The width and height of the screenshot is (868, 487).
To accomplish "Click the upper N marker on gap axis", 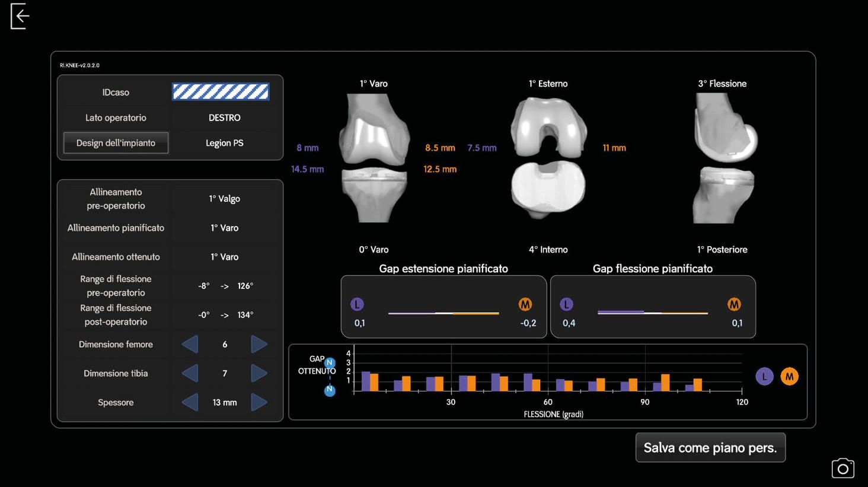I will click(x=330, y=362).
